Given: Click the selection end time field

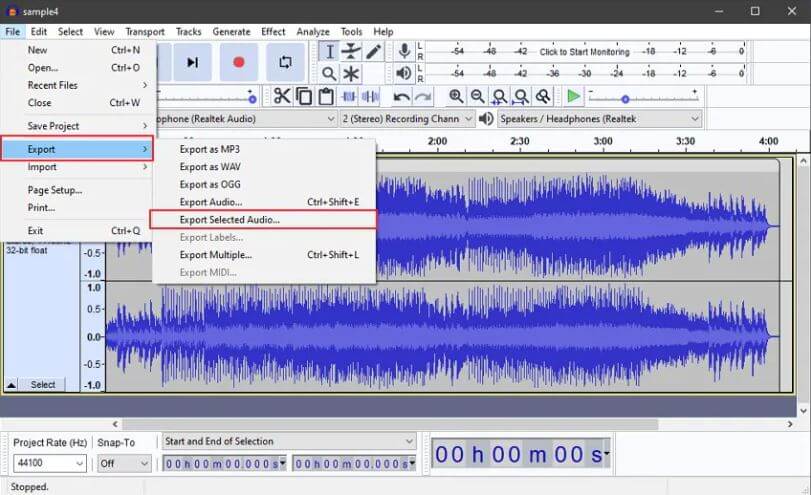Looking at the screenshot, I should (x=354, y=463).
